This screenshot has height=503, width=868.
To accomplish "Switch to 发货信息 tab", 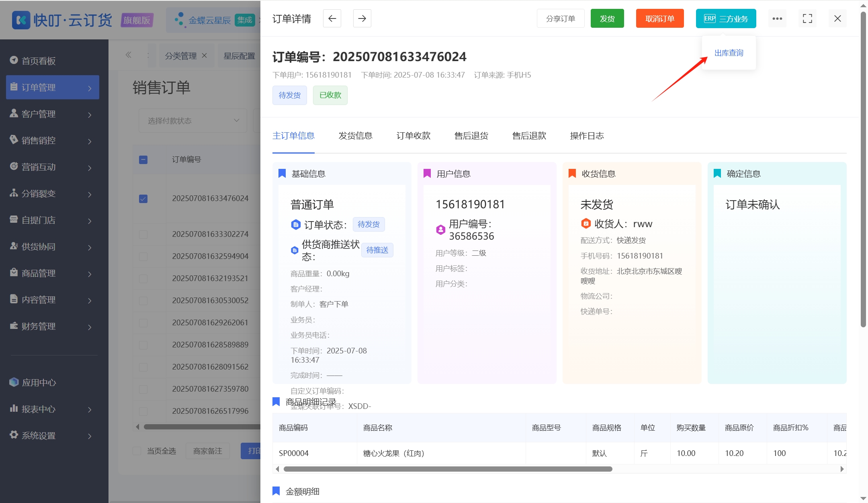I will [355, 136].
